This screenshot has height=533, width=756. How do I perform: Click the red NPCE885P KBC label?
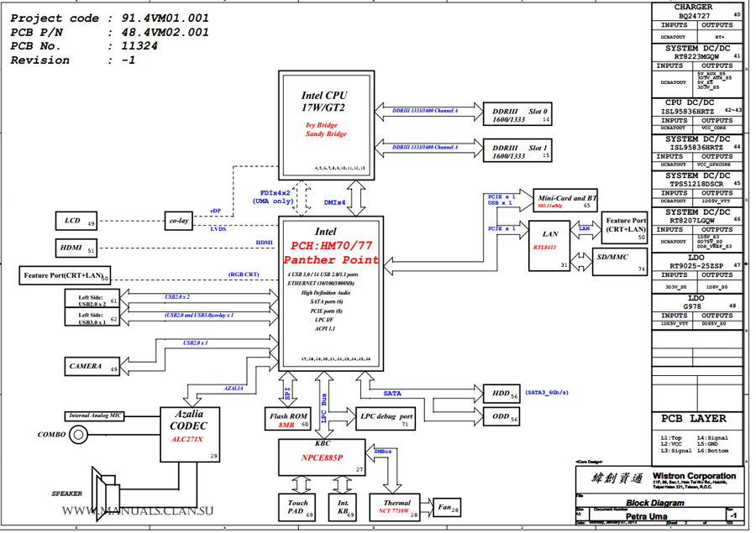(322, 457)
